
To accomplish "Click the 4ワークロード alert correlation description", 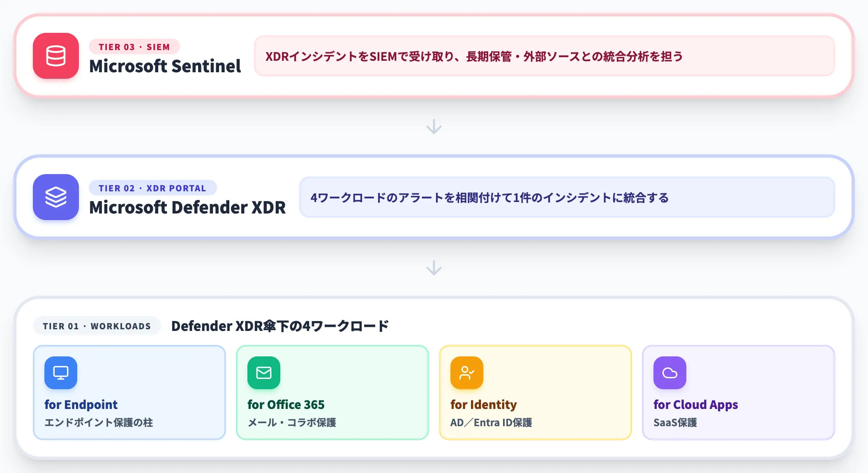I will coord(567,197).
